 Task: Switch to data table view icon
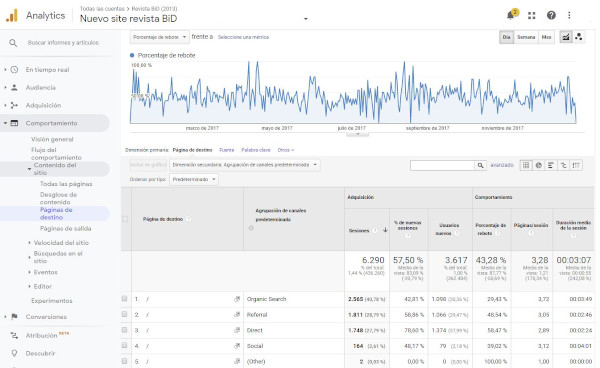[526, 165]
